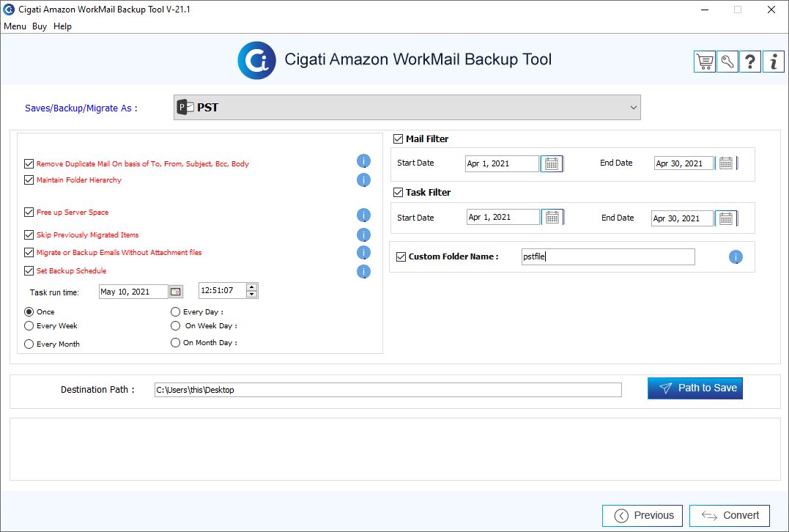Decrease task run time with down arrow

[251, 294]
